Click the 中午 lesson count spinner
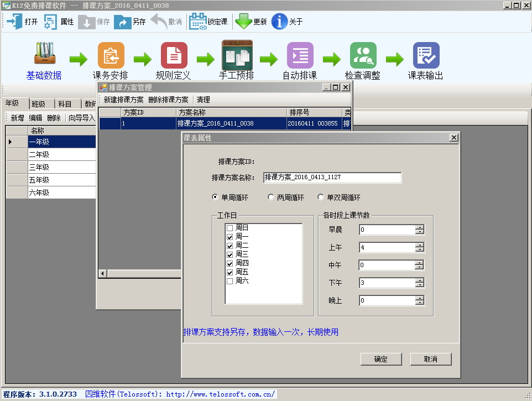This screenshot has width=532, height=401. point(420,265)
